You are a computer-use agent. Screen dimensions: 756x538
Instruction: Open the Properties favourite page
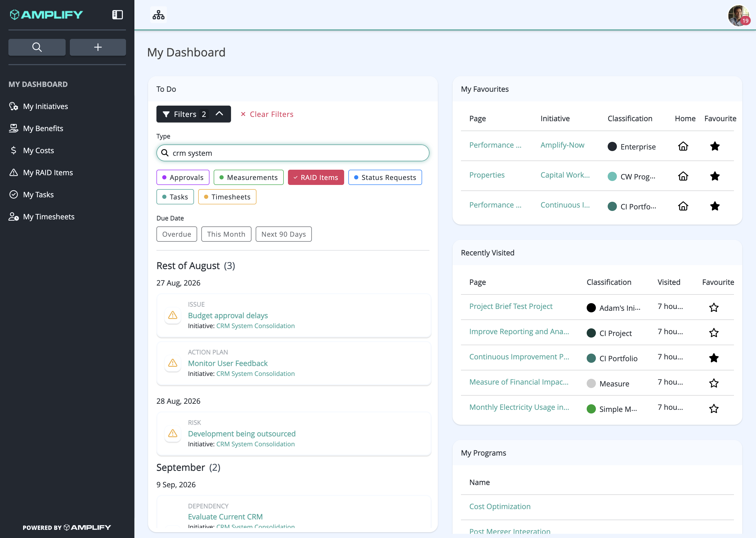pyautogui.click(x=487, y=175)
